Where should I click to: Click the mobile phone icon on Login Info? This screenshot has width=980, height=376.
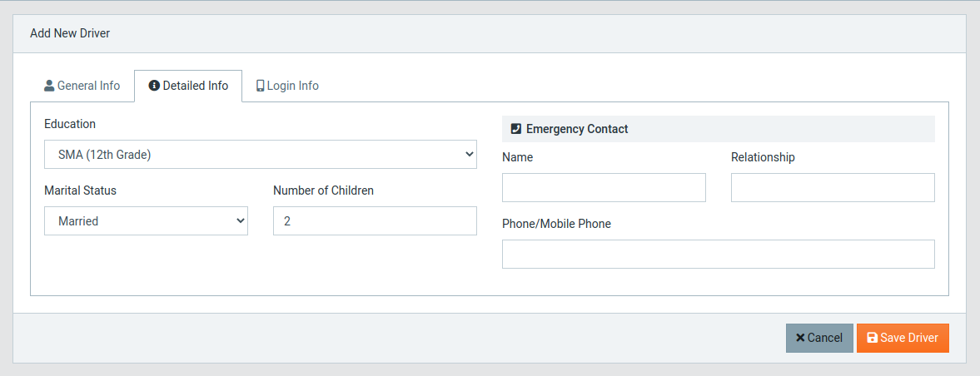(260, 87)
